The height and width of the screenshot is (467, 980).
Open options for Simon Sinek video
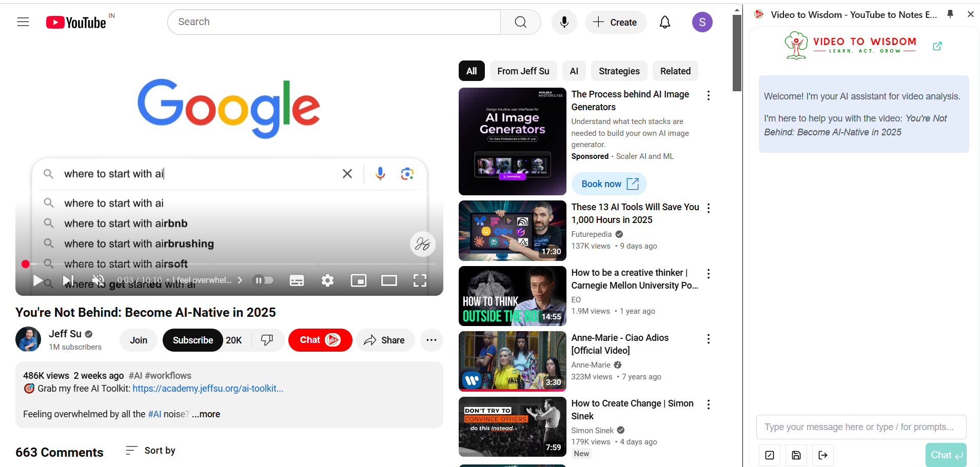(x=709, y=404)
